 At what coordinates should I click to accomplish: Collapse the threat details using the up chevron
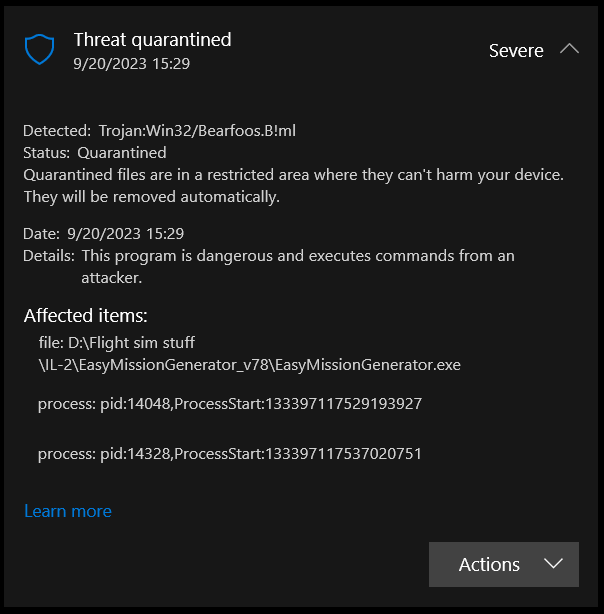click(569, 49)
